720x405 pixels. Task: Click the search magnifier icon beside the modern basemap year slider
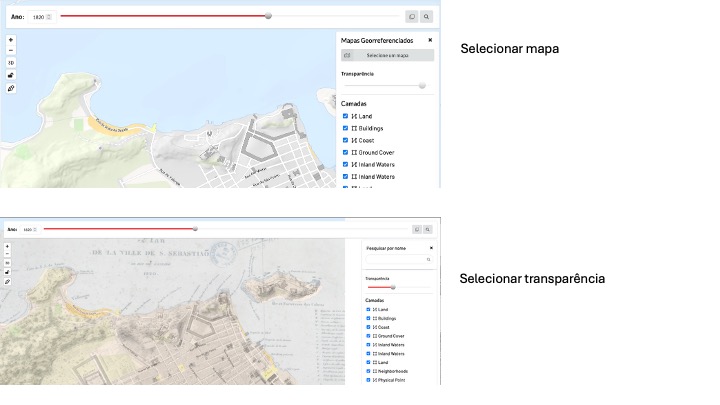coord(426,17)
